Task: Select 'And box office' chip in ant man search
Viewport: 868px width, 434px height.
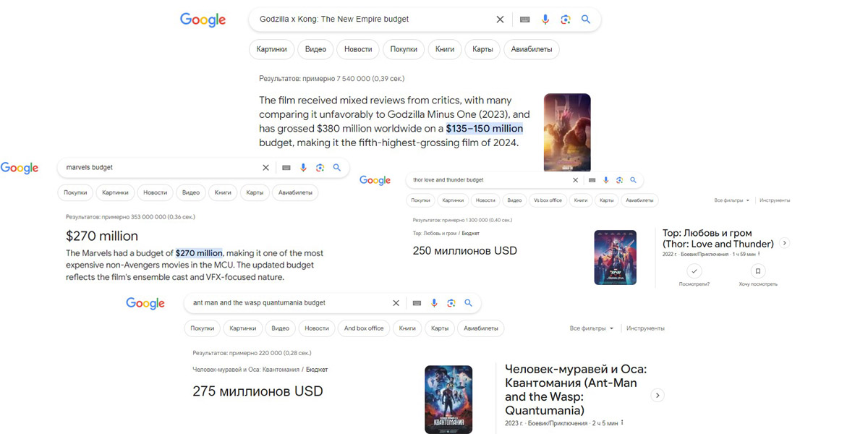Action: (x=364, y=328)
